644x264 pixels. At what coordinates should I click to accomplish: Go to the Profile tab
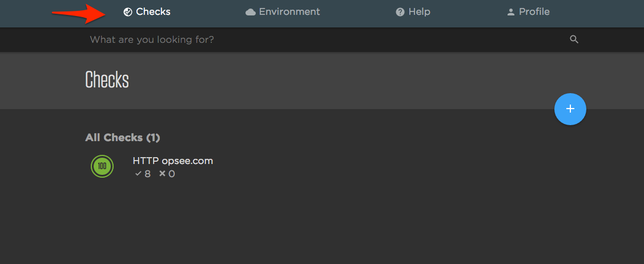534,12
